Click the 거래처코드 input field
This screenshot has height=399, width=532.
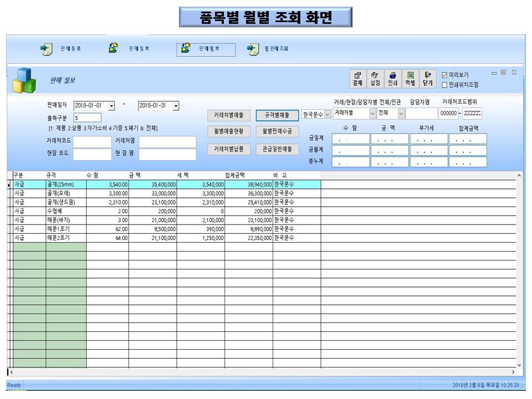click(92, 142)
